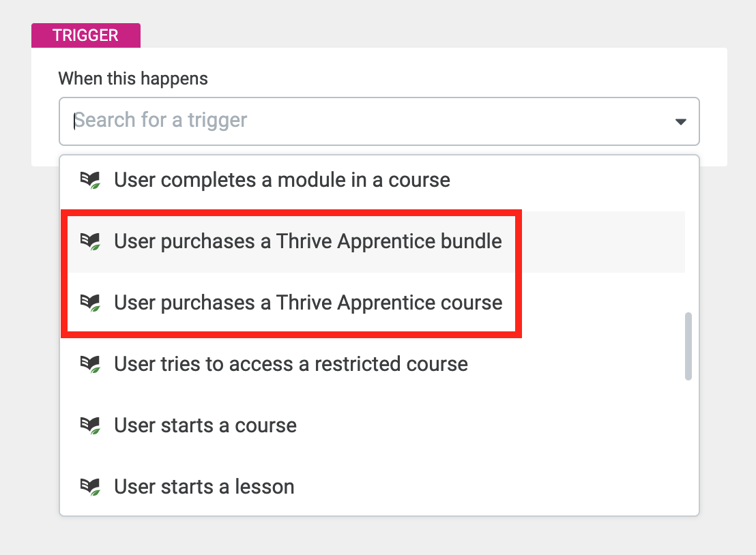Image resolution: width=756 pixels, height=555 pixels.
Task: Click icon next to "restricted course" option
Action: point(90,364)
